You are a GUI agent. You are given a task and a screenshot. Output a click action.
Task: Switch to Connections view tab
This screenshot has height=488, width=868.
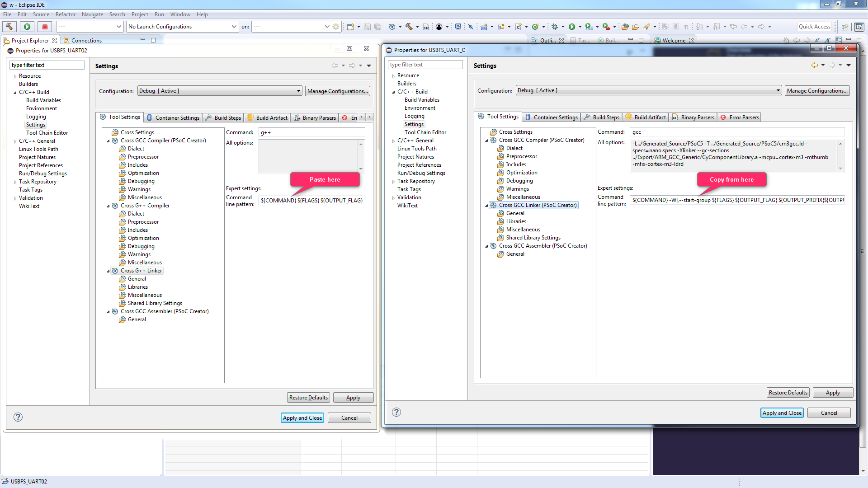(x=82, y=40)
